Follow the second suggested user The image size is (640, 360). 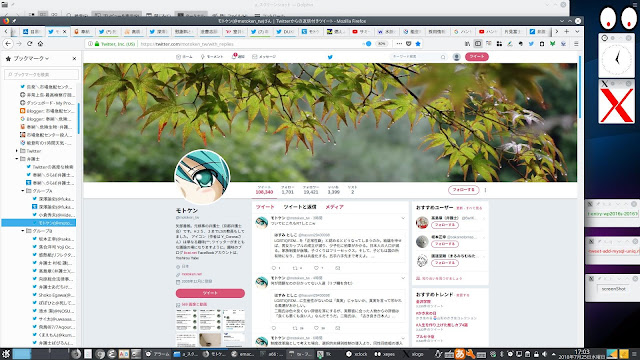[445, 244]
